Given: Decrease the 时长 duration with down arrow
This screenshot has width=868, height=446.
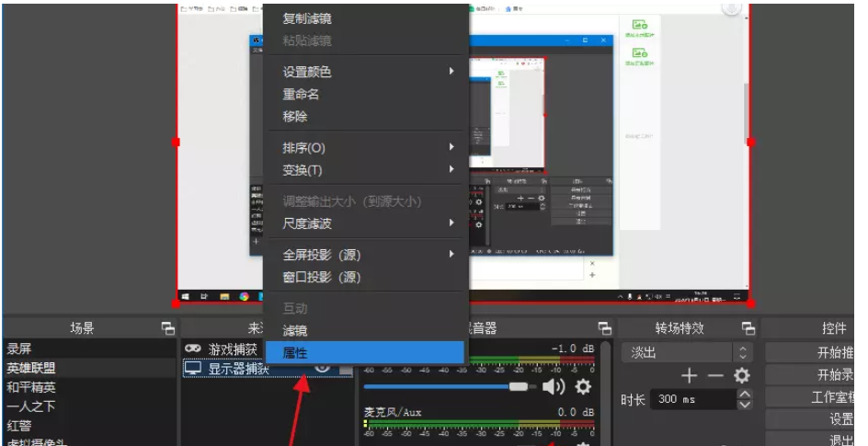Looking at the screenshot, I should 745,405.
